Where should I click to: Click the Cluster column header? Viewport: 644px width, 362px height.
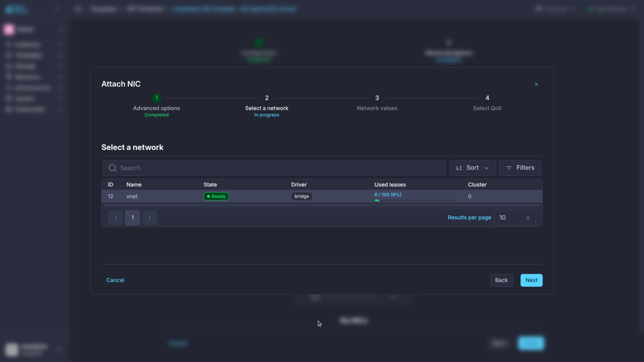click(x=477, y=185)
